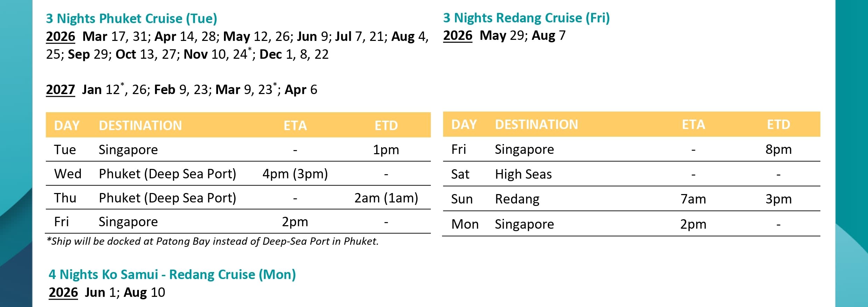Select the "4pm (3pm)" arrival time cell
Viewport: 868px width, 307px height.
click(295, 174)
